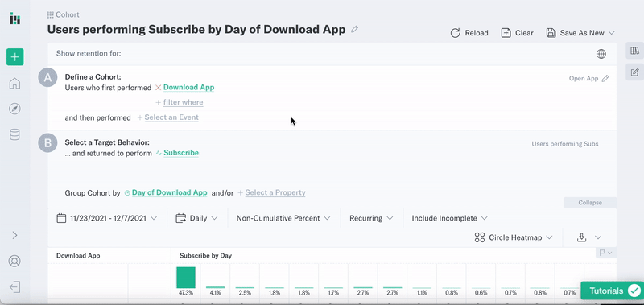Click the 1.1% value cell
The height and width of the screenshot is (305, 644).
[x=422, y=293]
